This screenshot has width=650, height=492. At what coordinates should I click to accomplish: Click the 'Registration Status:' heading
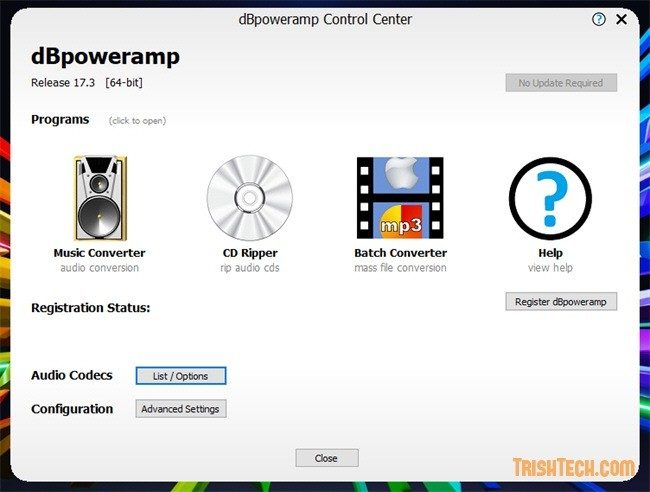(x=91, y=308)
